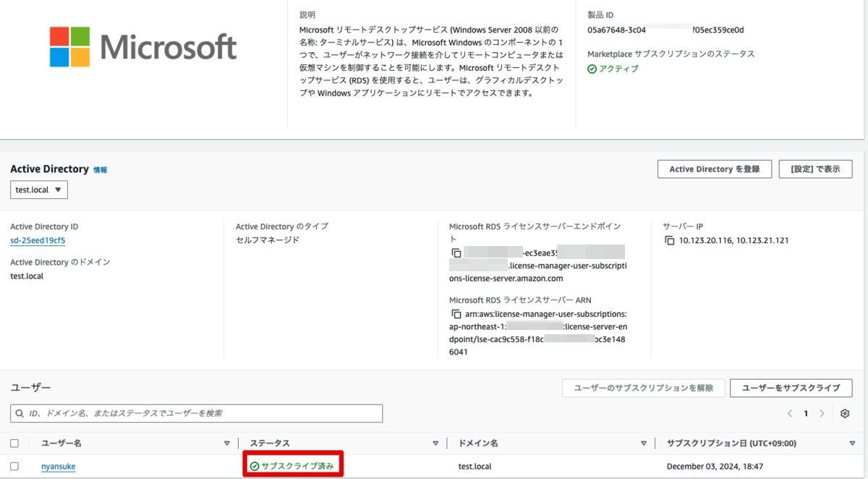868x479 pixels.
Task: Open user table preferences gear
Action: point(845,413)
